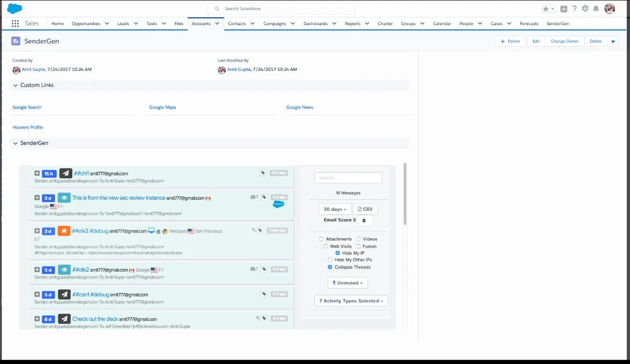
Task: Open the Forecasts tab
Action: [529, 24]
